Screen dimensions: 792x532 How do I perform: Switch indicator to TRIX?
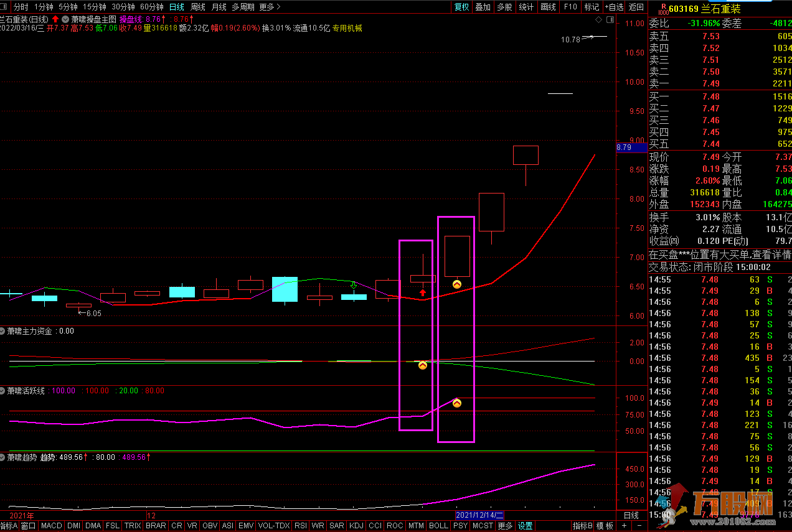pos(133,526)
